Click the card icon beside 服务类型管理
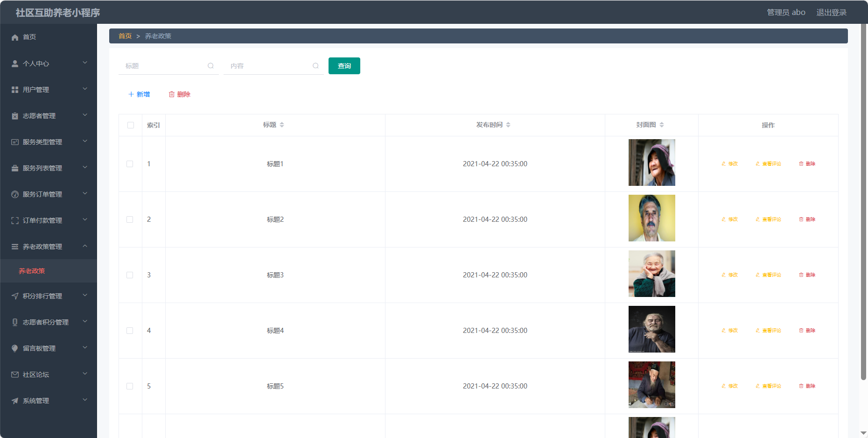This screenshot has height=438, width=868. (15, 142)
